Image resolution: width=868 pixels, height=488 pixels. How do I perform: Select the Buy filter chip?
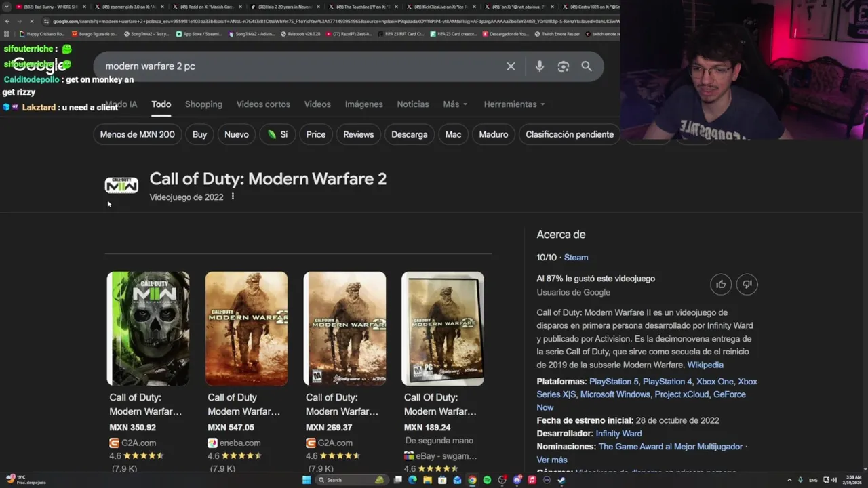click(x=199, y=134)
